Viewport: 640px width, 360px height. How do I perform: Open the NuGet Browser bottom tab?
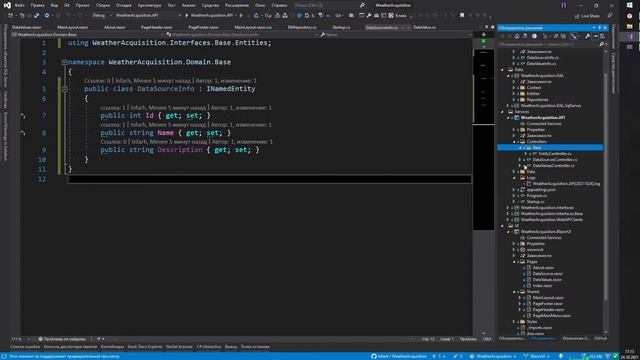pos(179,347)
